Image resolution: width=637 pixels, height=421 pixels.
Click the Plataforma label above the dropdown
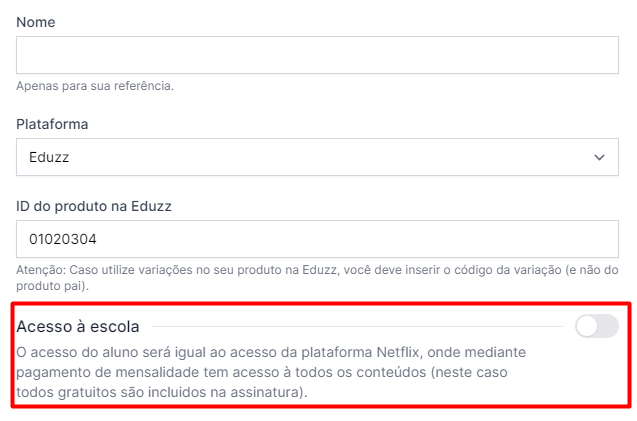click(x=52, y=124)
